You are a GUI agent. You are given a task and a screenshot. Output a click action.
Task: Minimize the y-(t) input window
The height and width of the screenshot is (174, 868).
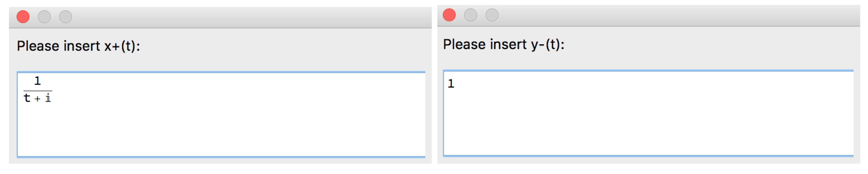[x=470, y=15]
